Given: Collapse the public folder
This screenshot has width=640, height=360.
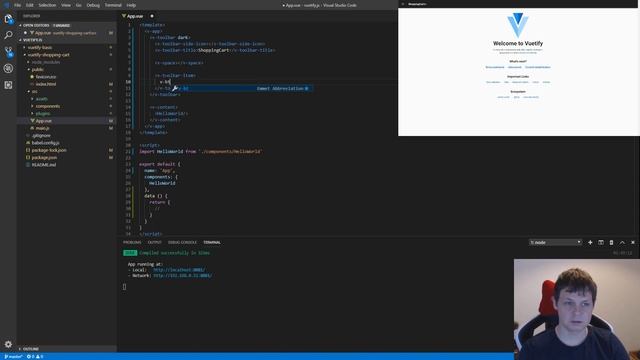Looking at the screenshot, I should [37, 69].
